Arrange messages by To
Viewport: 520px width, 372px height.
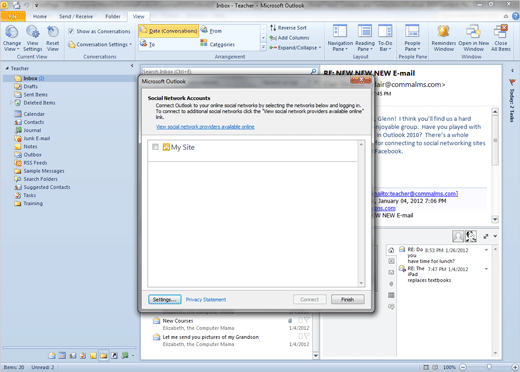(147, 44)
